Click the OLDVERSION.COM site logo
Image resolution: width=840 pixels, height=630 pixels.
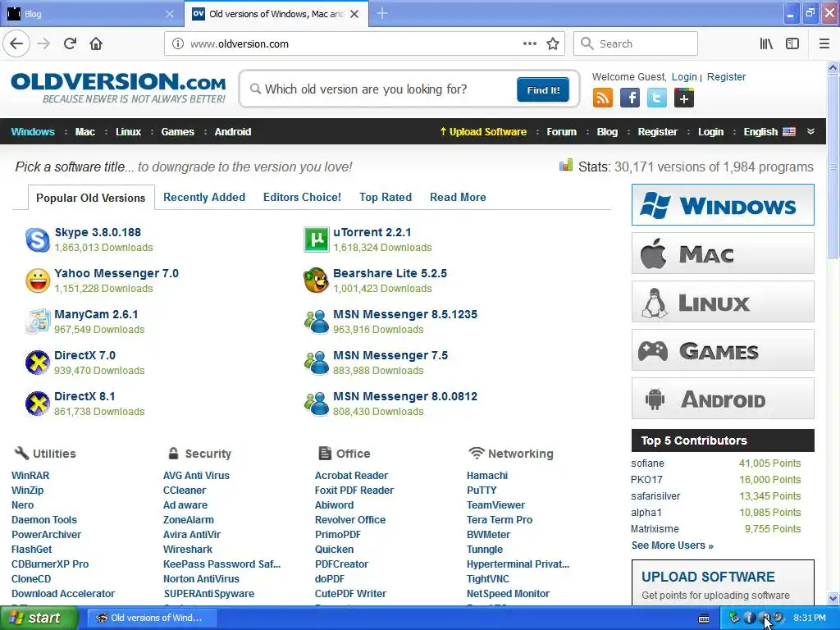point(118,89)
